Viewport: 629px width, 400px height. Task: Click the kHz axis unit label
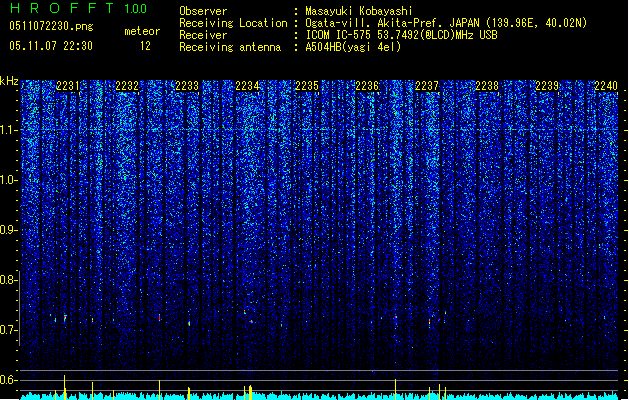pos(9,81)
